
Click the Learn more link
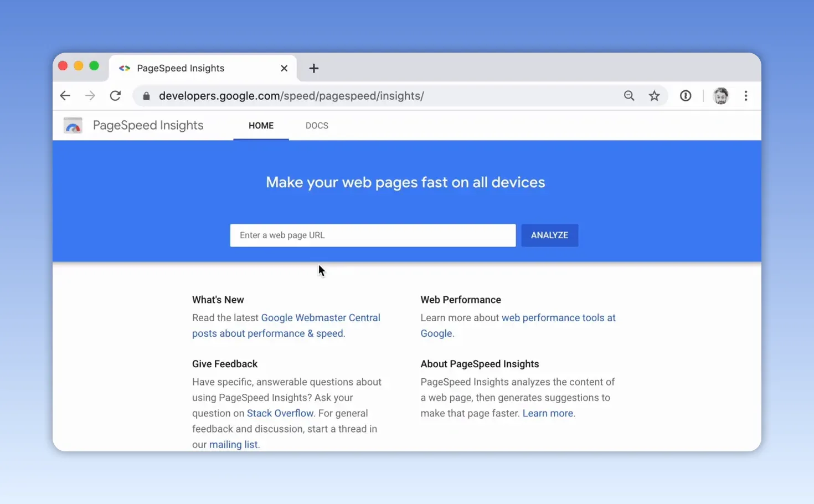click(548, 413)
